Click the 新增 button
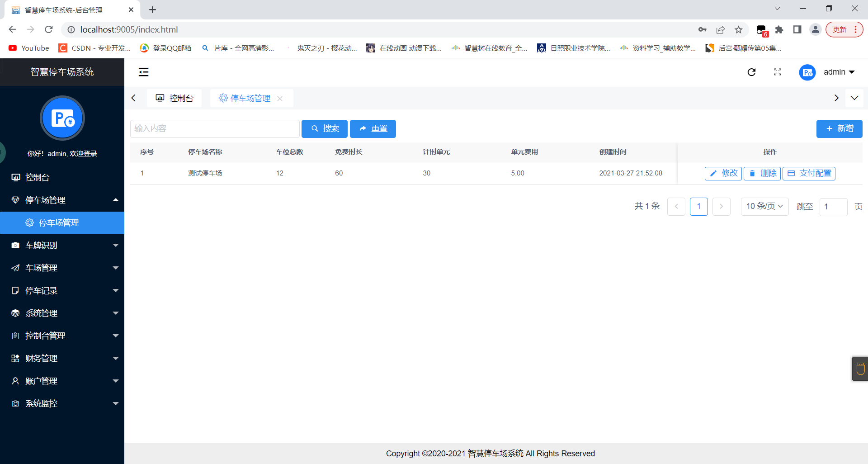This screenshot has width=868, height=464. (x=840, y=128)
